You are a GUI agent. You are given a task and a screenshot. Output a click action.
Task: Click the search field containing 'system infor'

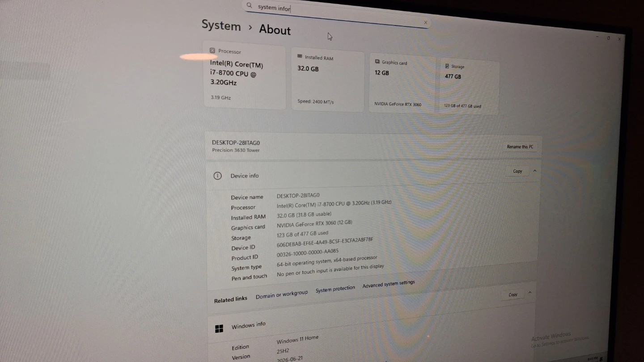point(336,15)
